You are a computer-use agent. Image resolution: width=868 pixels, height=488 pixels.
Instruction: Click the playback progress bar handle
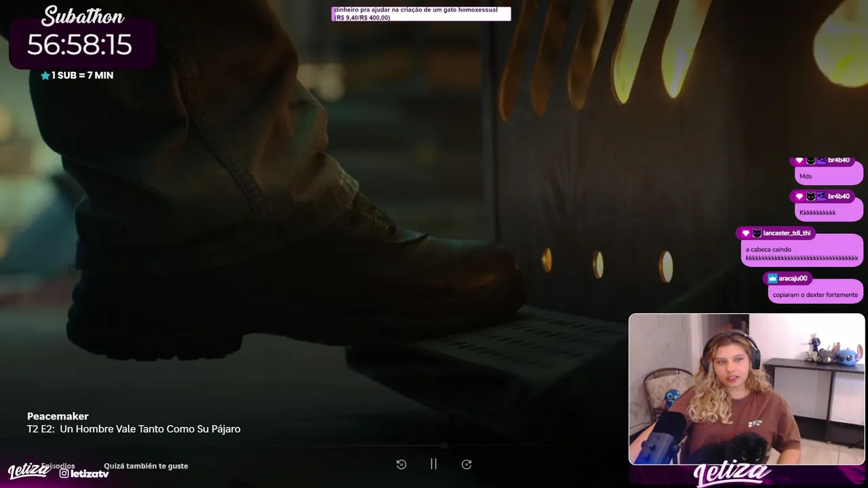click(x=444, y=446)
